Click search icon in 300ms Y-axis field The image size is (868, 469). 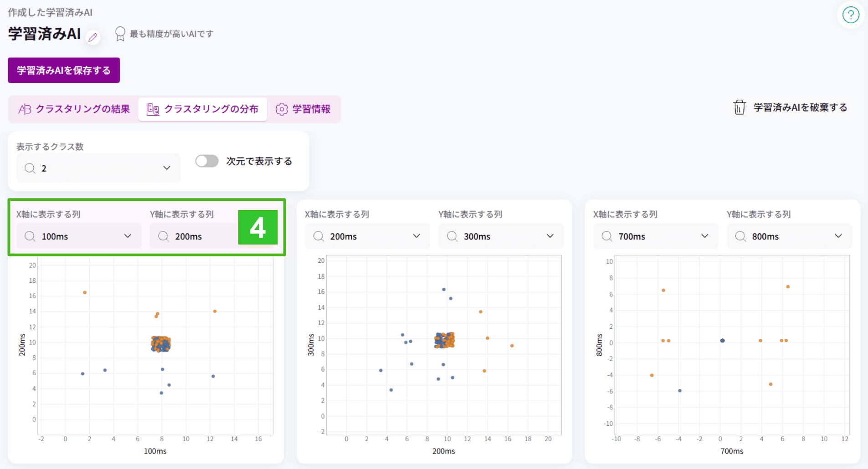(x=452, y=236)
